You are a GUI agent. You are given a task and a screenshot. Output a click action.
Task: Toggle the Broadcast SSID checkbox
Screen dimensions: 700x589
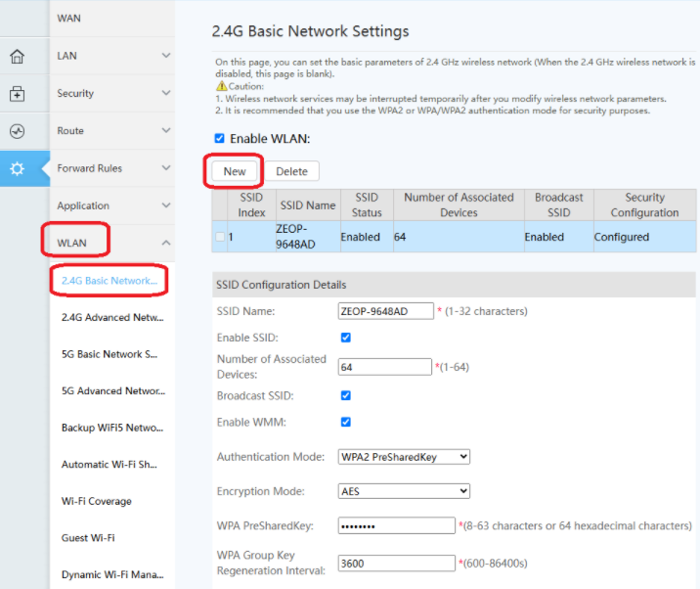point(345,395)
